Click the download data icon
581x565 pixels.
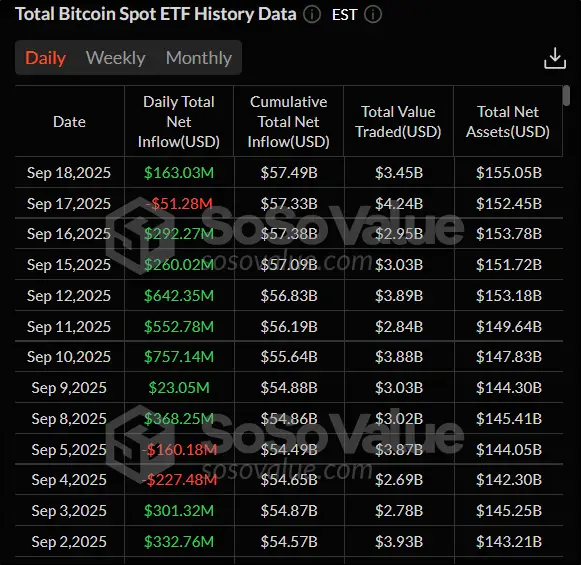555,58
